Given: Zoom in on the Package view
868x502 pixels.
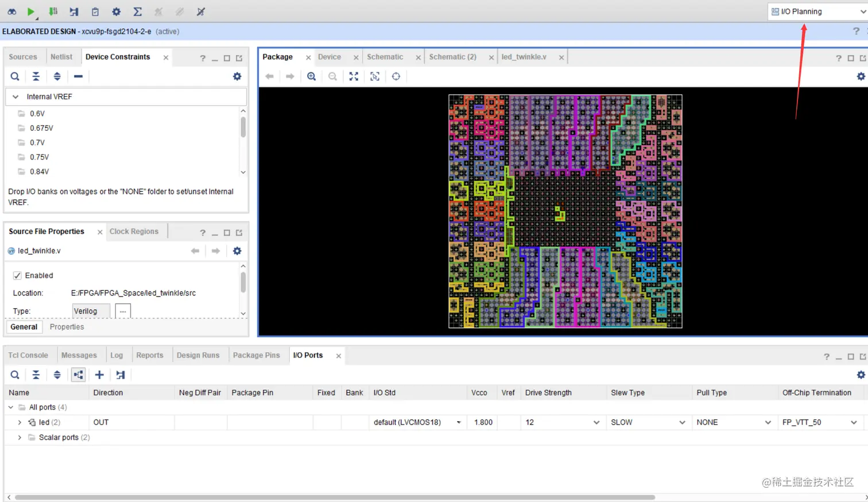Looking at the screenshot, I should pyautogui.click(x=312, y=76).
